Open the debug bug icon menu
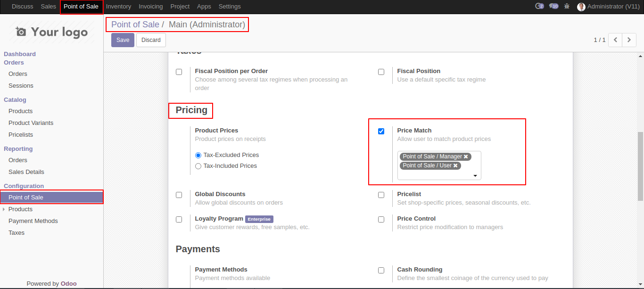The width and height of the screenshot is (644, 289). (567, 7)
